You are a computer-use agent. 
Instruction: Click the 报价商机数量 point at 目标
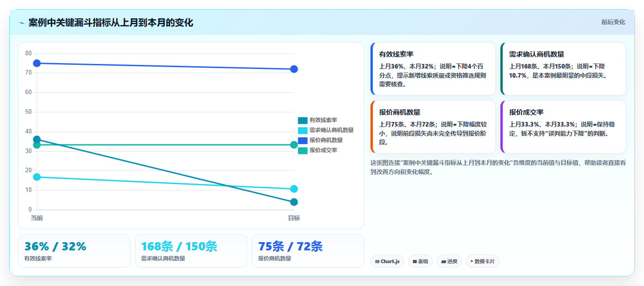294,69
